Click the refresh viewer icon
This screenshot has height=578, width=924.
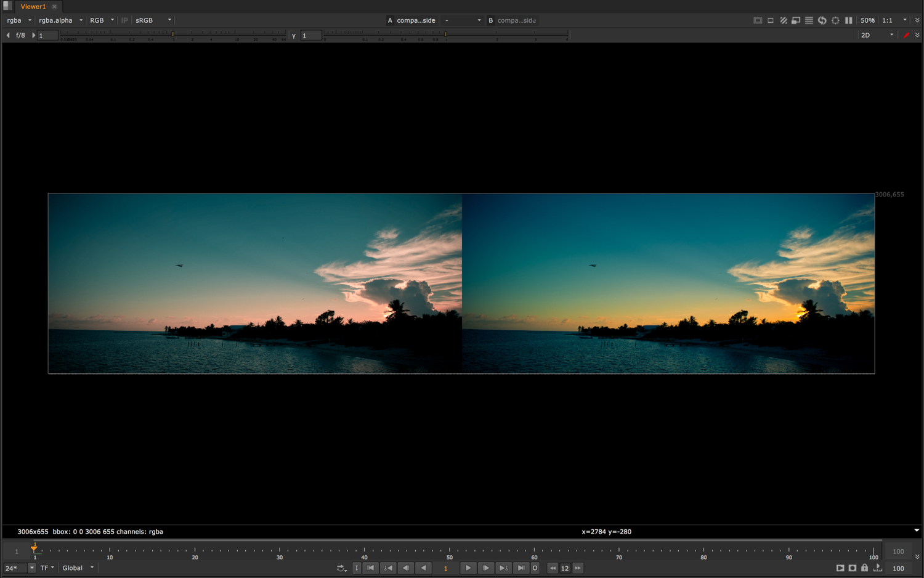822,20
